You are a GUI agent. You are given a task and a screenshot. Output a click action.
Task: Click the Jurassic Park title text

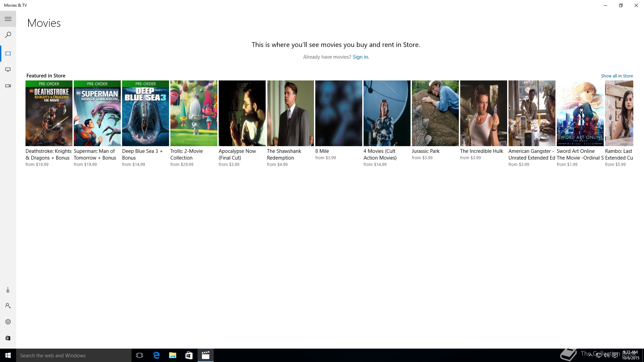(426, 151)
